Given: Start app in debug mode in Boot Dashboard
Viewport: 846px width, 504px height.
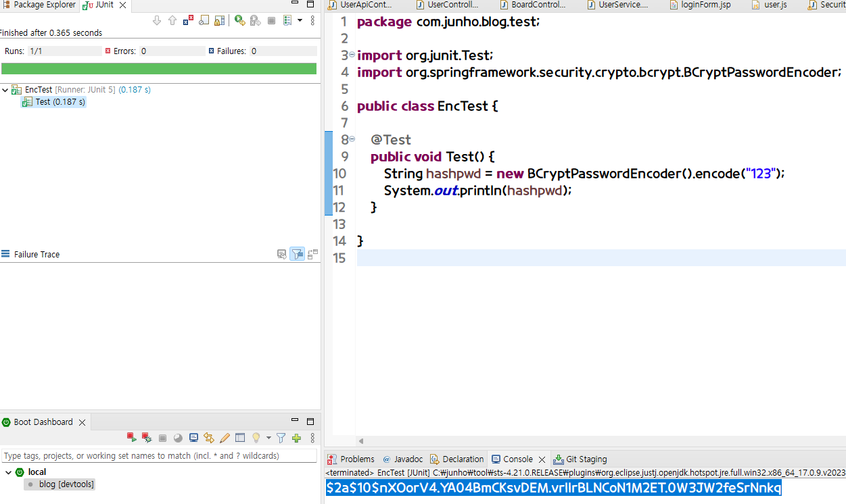Looking at the screenshot, I should coord(147,438).
